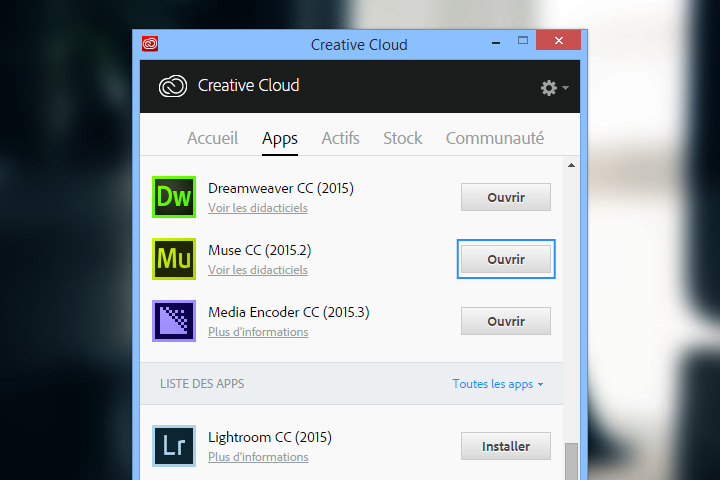This screenshot has width=720, height=480.
Task: Click the Creative Cloud logo in the black header
Action: [173, 86]
